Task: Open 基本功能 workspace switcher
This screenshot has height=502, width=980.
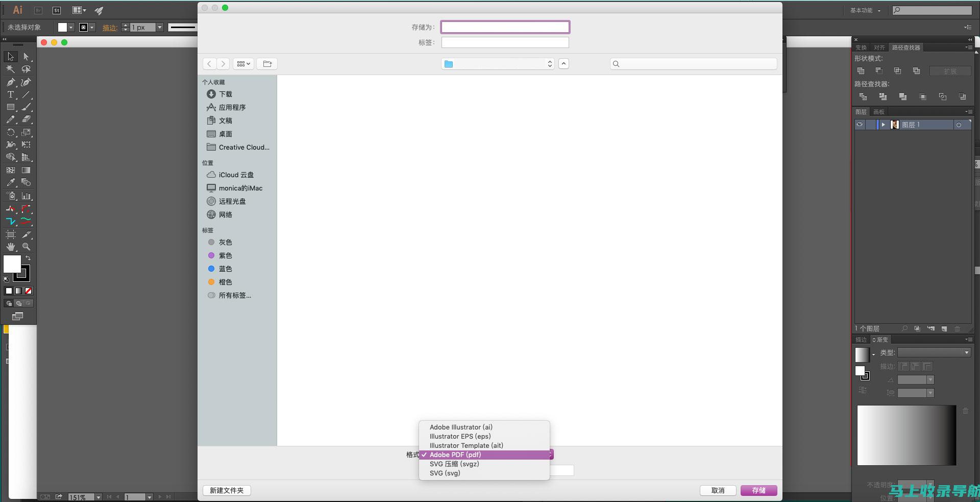Action: coord(865,10)
